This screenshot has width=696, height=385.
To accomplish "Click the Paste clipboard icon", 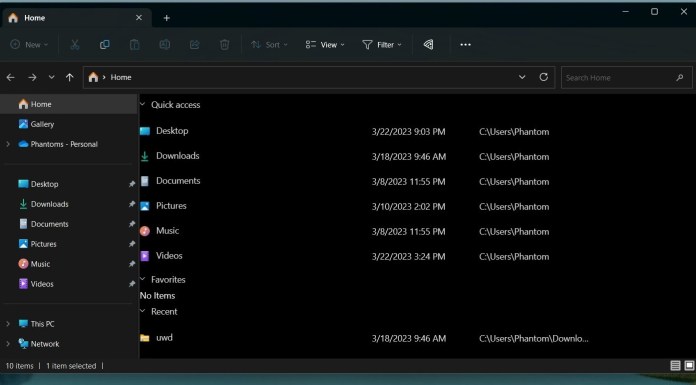I will point(134,44).
